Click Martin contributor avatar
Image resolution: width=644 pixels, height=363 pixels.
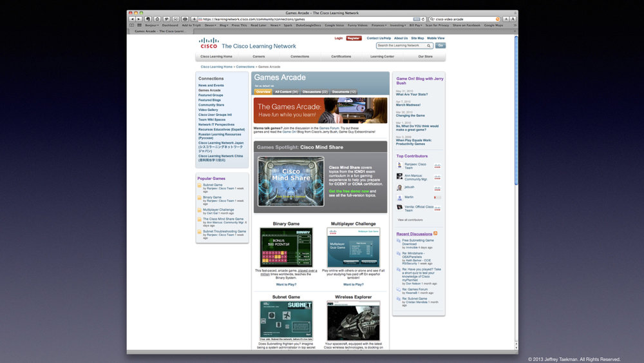pos(399,198)
